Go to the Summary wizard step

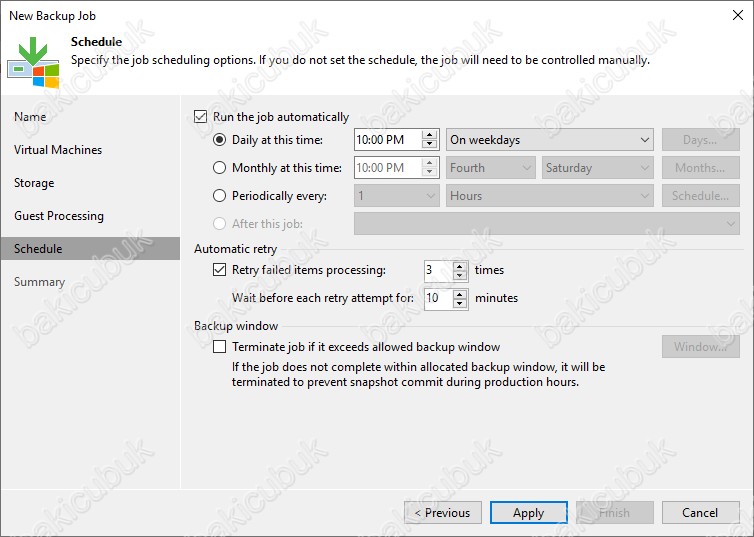click(39, 282)
